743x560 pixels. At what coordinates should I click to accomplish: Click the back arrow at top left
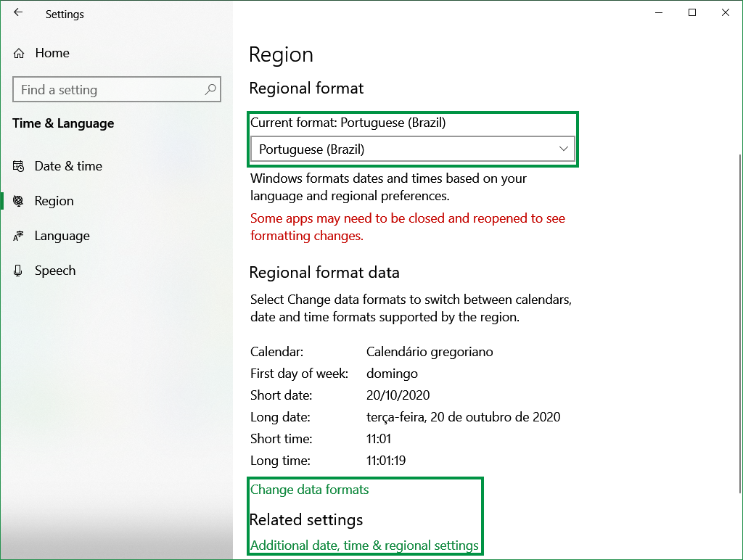(x=17, y=13)
